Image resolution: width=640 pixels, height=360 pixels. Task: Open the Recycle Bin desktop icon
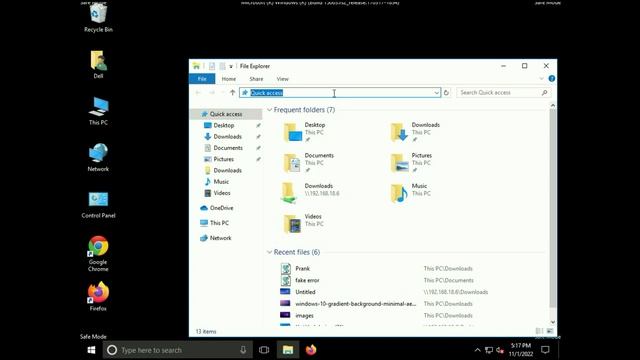tap(98, 18)
